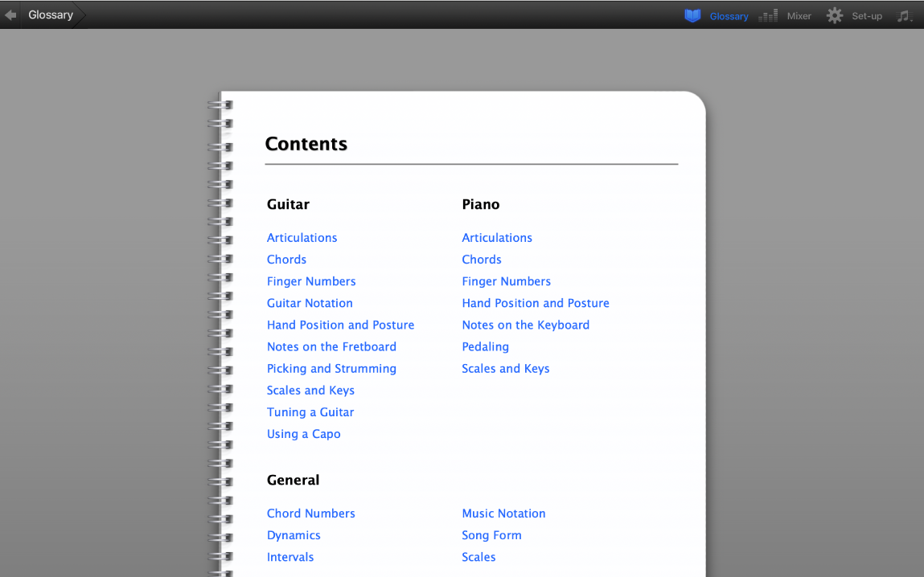This screenshot has width=924, height=577.
Task: Open Music Notation under General
Action: 503,513
